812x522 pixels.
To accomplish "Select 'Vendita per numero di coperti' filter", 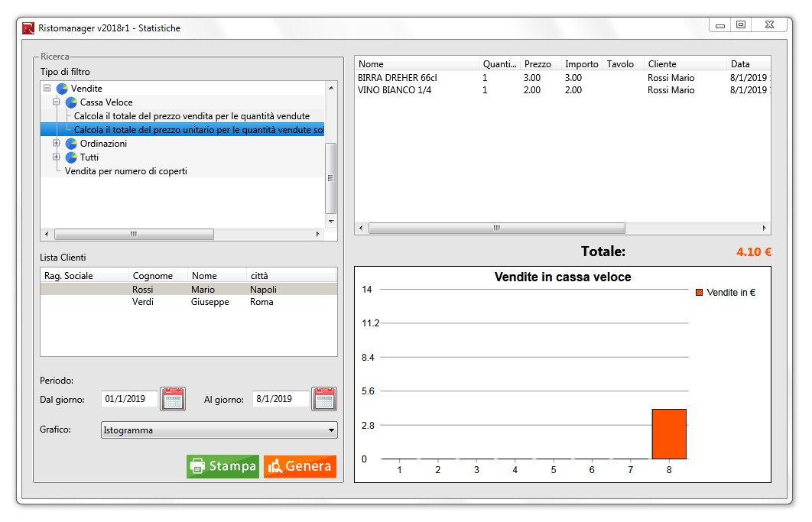I will pos(126,171).
